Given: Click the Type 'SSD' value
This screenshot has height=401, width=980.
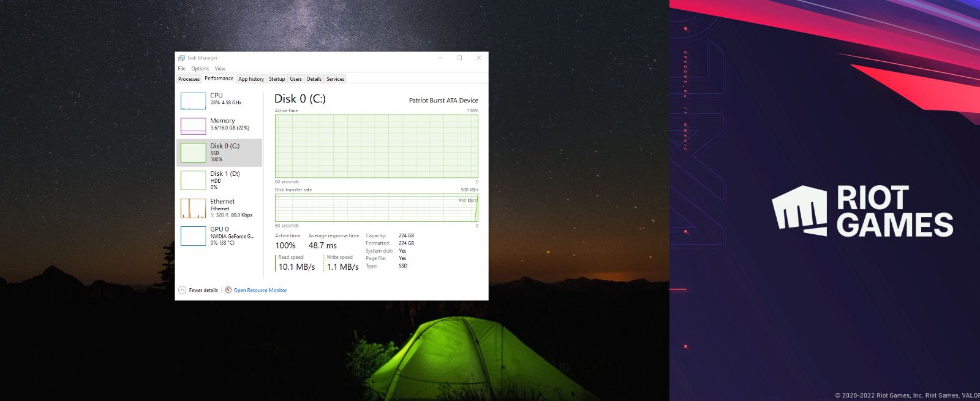Looking at the screenshot, I should click(x=403, y=266).
